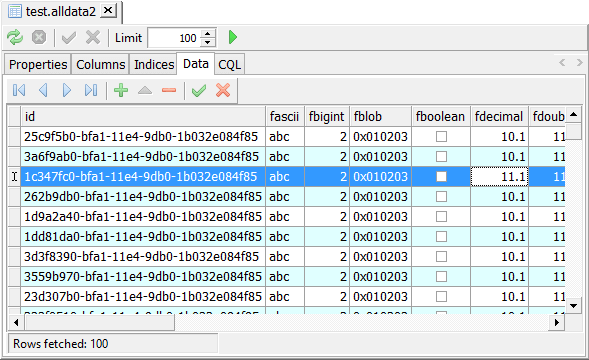Screen dimensions: 589x360
Task: Click the fascii column header
Action: click(x=285, y=116)
